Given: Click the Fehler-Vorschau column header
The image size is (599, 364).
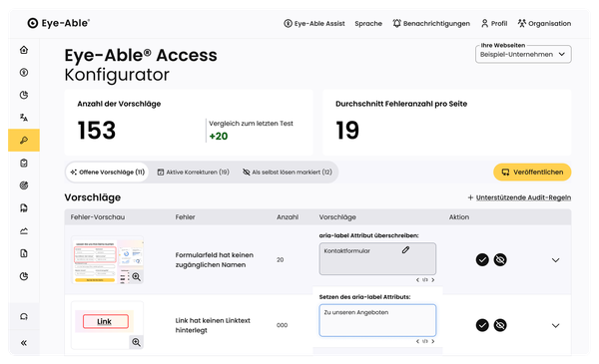Looking at the screenshot, I should [x=98, y=217].
